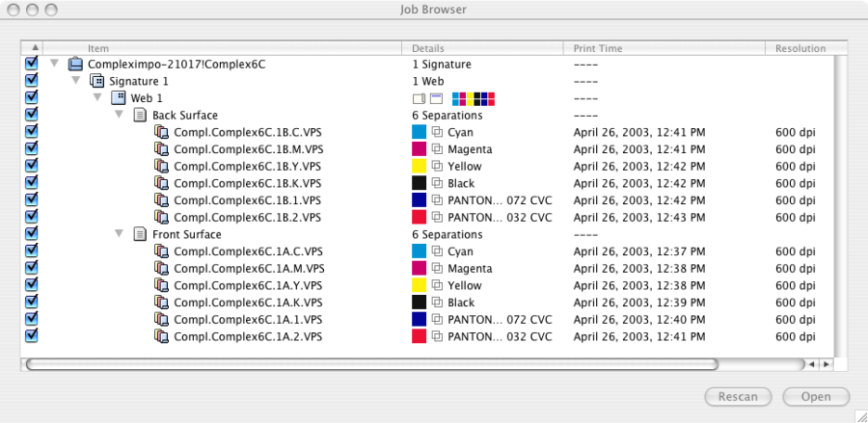Click the Cyan color swatch in Front Surface

[x=419, y=251]
